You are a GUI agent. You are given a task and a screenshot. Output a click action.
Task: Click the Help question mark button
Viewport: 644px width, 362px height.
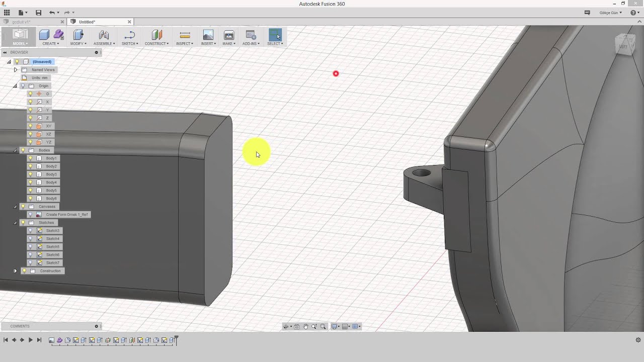click(633, 13)
